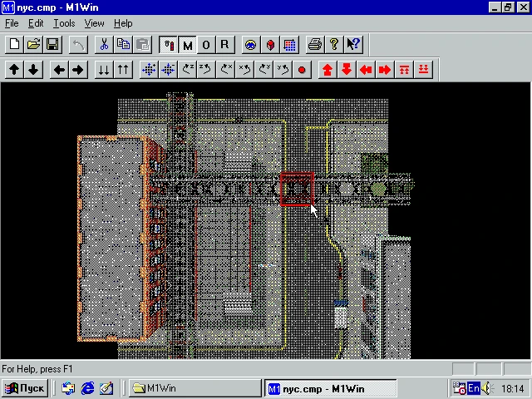Click 'For Help, press F1' status text

pos(37,369)
